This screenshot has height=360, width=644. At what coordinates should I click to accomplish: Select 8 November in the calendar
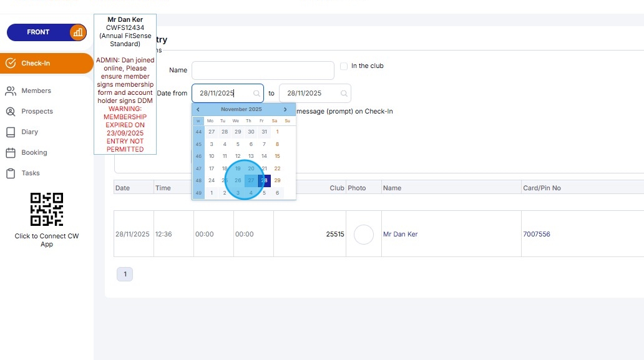[277, 144]
